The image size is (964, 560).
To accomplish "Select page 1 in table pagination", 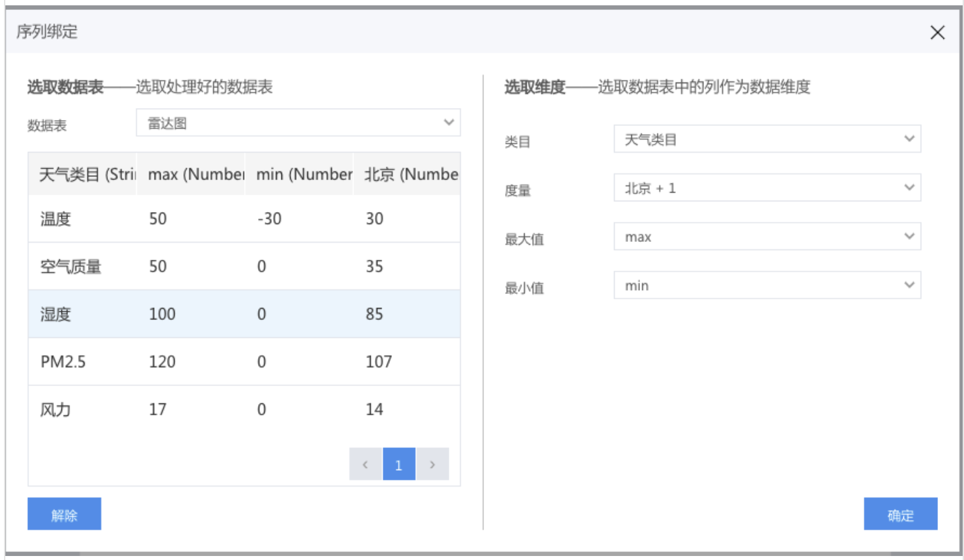I will pos(399,465).
